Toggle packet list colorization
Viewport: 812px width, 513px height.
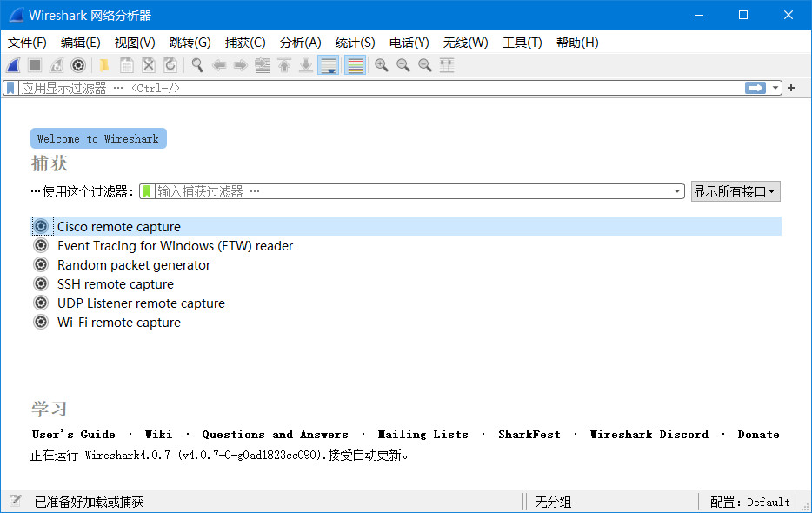tap(354, 65)
